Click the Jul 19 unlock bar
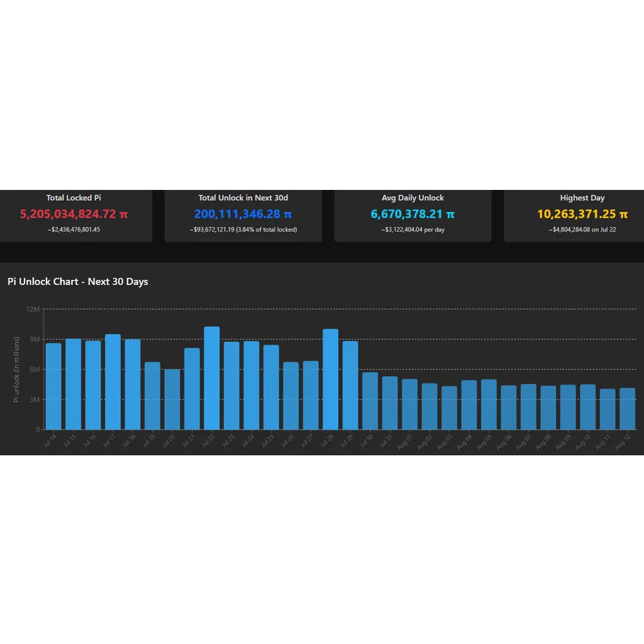This screenshot has width=644, height=644. (x=152, y=396)
